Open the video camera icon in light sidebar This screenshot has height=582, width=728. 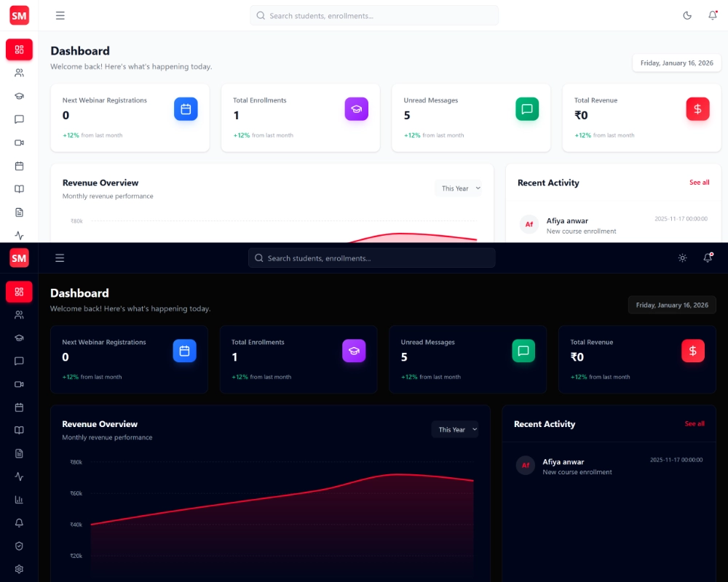[x=19, y=143]
